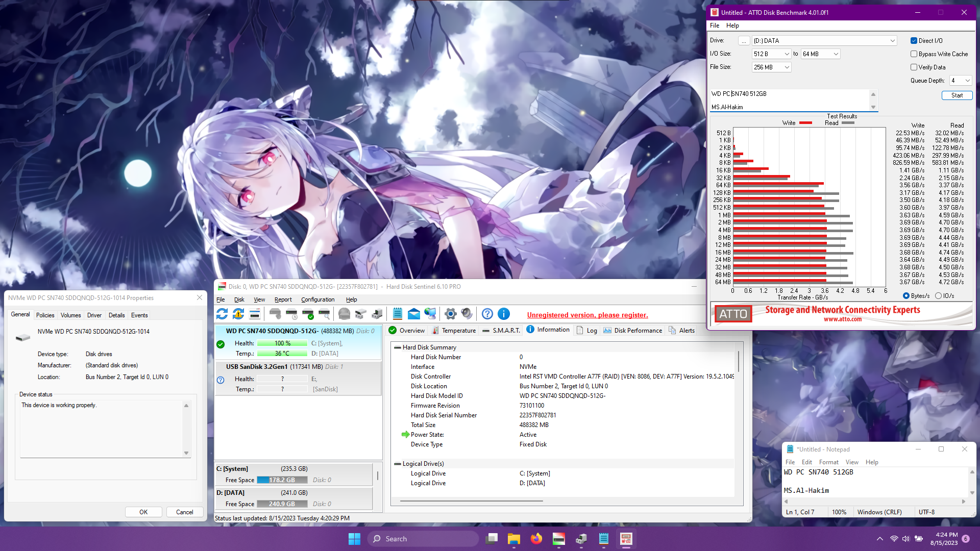This screenshot has width=980, height=551.
Task: Open configuration via the gear icon in Sentinel
Action: click(451, 314)
